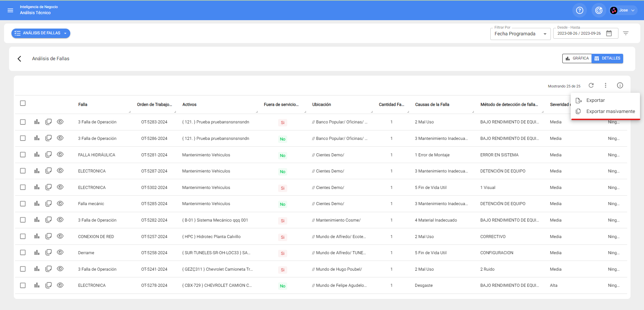Open chart icon for OT-5283-2024 row
Viewport: 644px width, 310px height.
click(x=37, y=122)
